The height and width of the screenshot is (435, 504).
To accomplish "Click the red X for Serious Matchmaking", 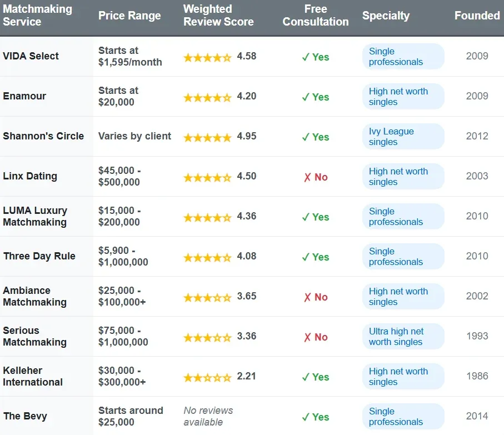I will [x=315, y=336].
